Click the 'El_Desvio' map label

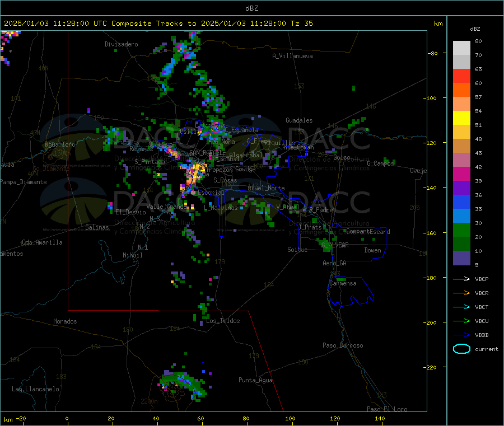point(131,212)
